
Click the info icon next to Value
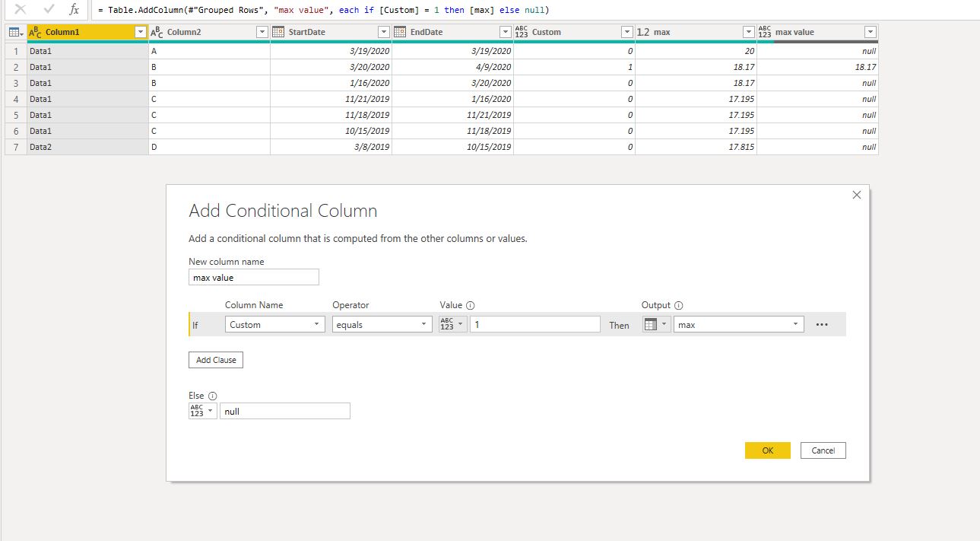[x=471, y=305]
